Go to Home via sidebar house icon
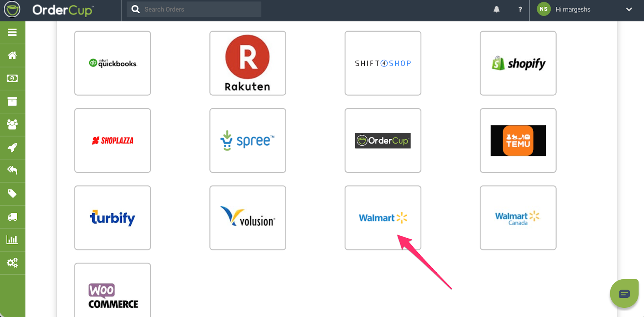The width and height of the screenshot is (644, 317). click(12, 55)
